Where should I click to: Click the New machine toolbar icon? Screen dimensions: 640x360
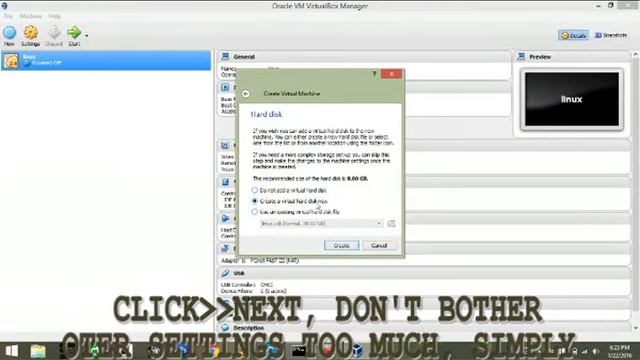click(9, 36)
